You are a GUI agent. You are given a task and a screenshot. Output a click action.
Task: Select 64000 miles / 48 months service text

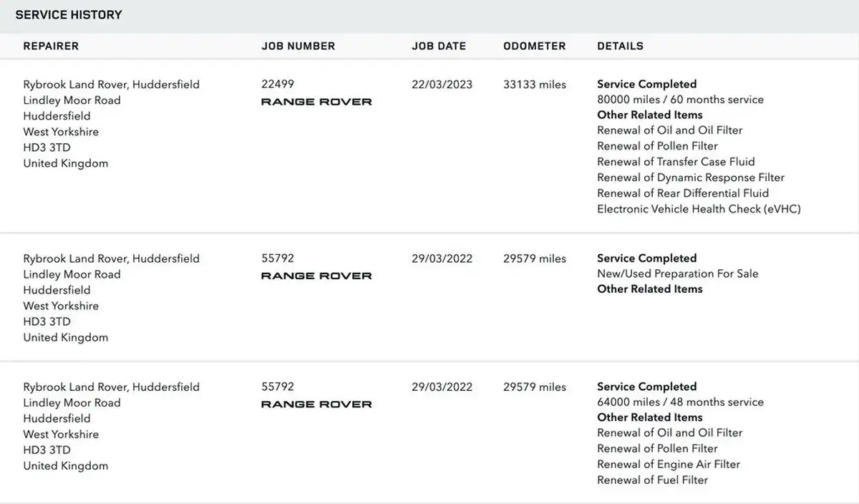click(x=681, y=402)
